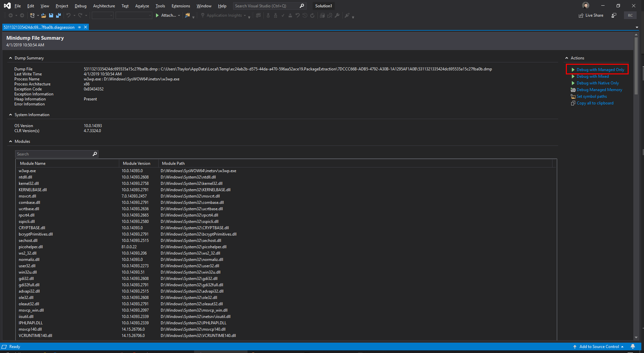This screenshot has width=644, height=353.
Task: Click Debug with Native Only link
Action: 598,83
